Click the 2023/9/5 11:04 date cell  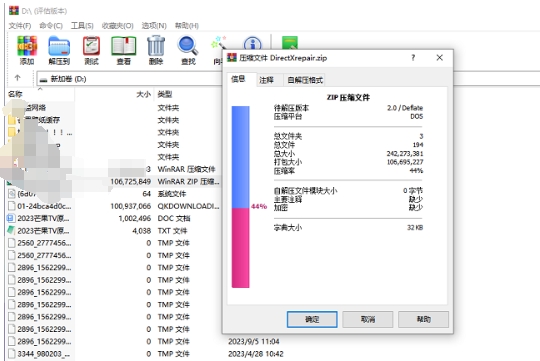(x=253, y=341)
